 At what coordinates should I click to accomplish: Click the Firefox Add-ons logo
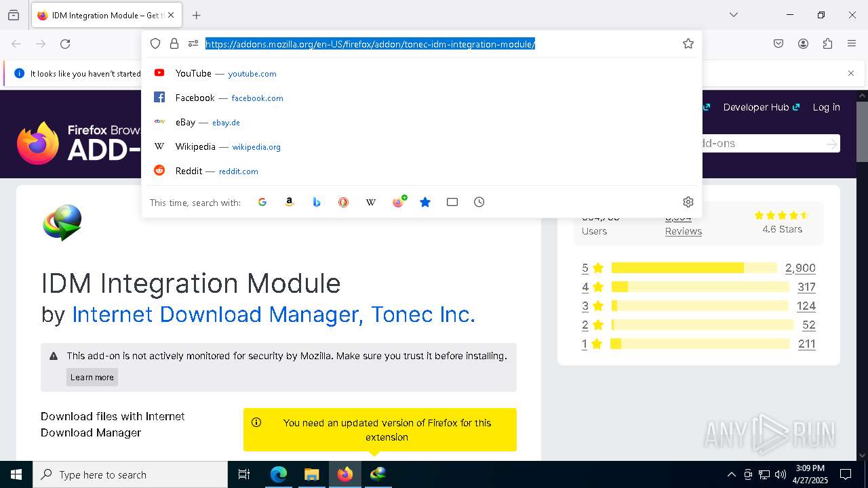[x=78, y=143]
